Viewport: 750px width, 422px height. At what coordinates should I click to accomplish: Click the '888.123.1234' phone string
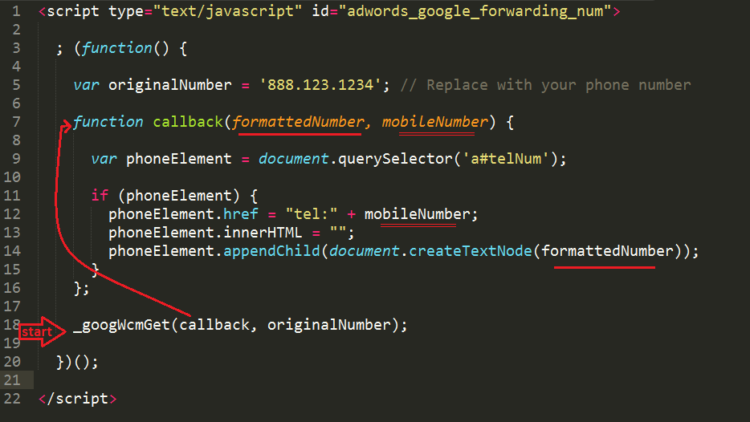coord(320,85)
